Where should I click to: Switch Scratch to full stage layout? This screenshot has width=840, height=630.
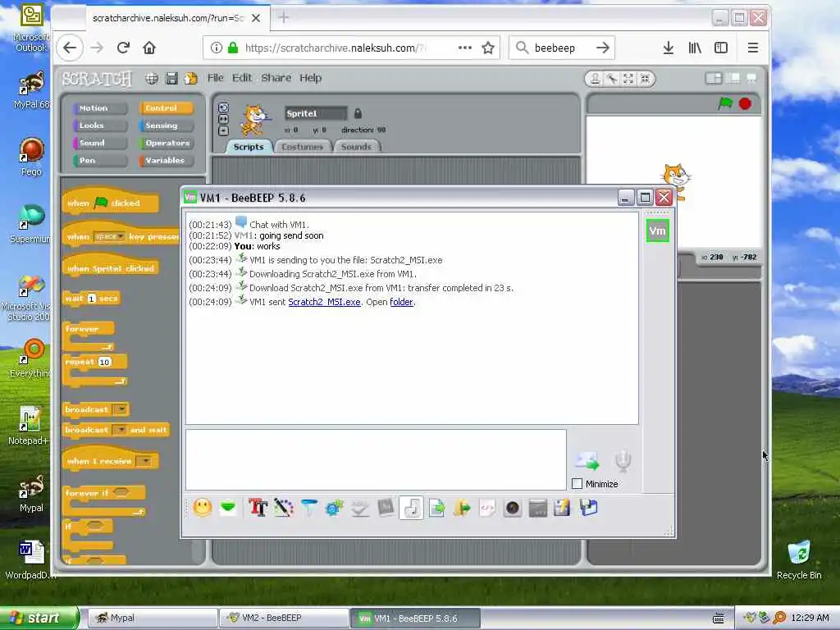pyautogui.click(x=733, y=78)
